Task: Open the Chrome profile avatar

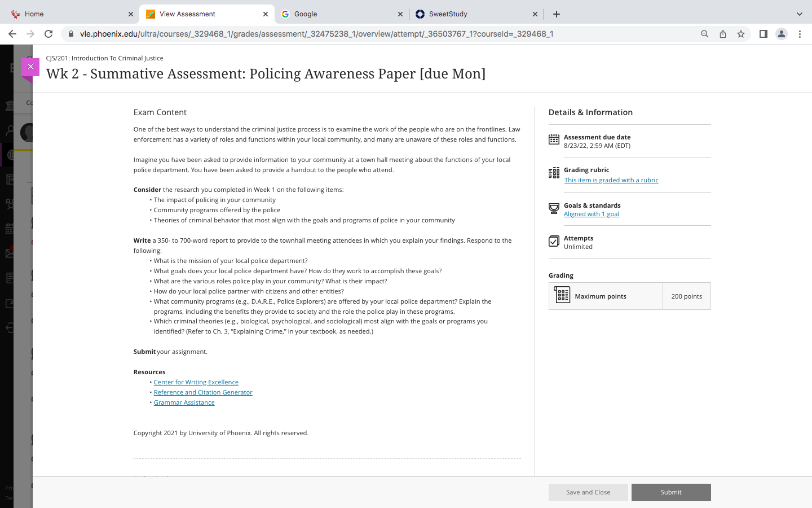Action: [782, 34]
